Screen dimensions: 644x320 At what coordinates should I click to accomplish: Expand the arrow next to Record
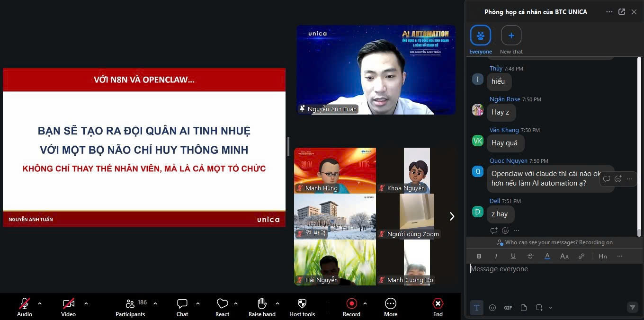[x=365, y=303]
